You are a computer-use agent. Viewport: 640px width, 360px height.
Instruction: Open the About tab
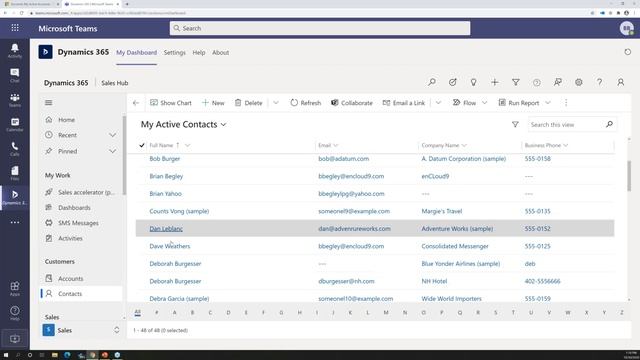[x=220, y=53]
